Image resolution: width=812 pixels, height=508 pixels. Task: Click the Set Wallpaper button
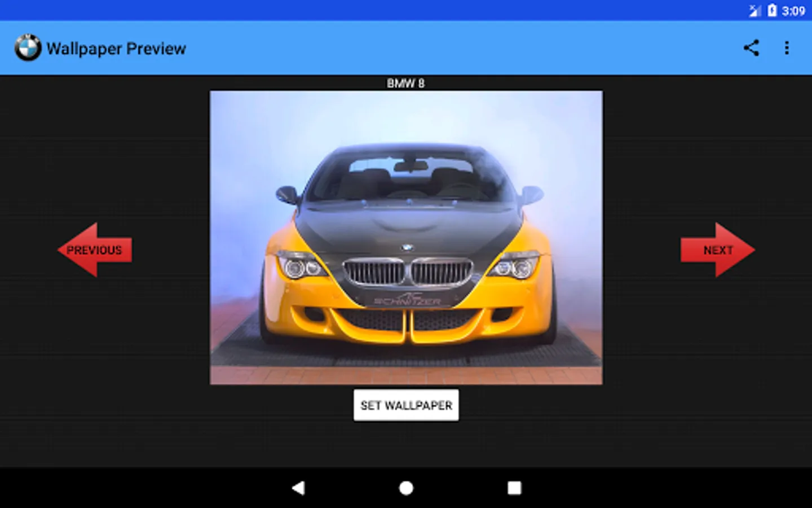point(406,405)
